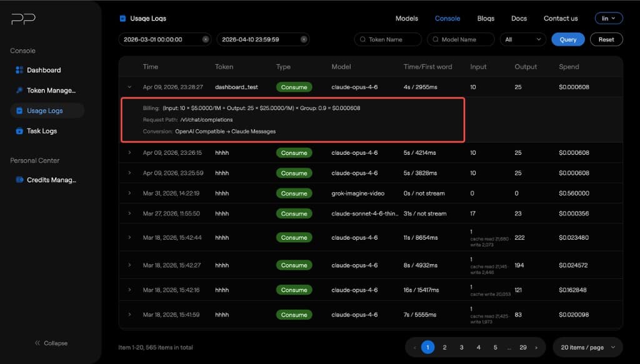Focus the Token Name input field
640x364 pixels.
(387, 39)
